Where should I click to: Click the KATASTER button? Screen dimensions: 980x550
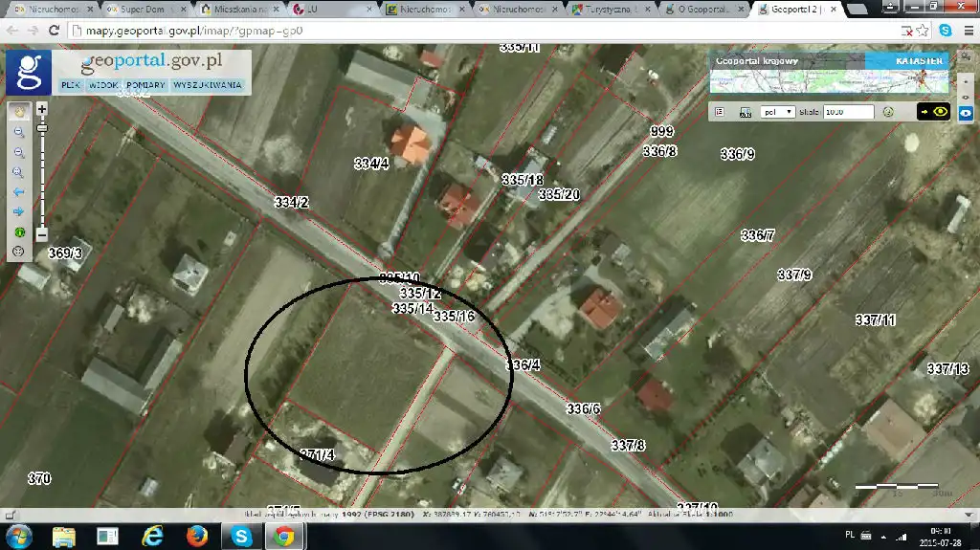918,60
